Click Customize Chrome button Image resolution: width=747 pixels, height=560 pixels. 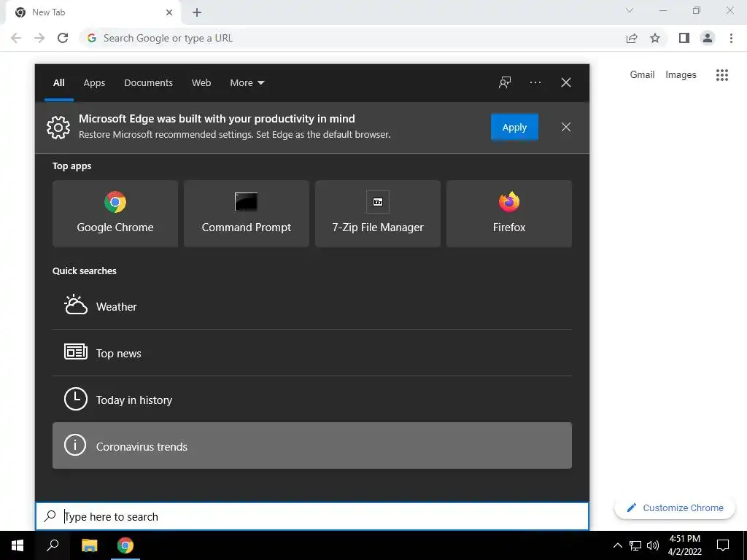click(675, 507)
